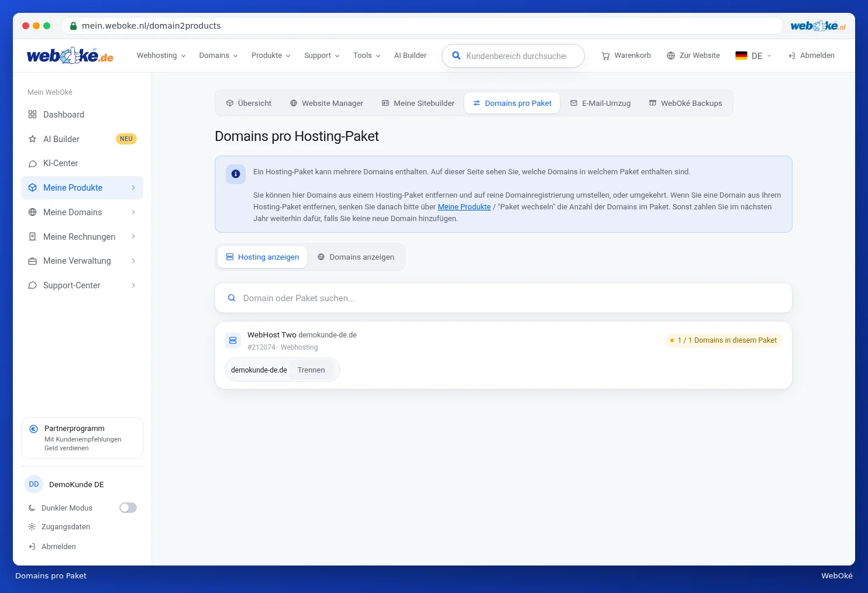Click the Meine Verwaltung card icon
This screenshot has height=593, width=868.
[33, 261]
